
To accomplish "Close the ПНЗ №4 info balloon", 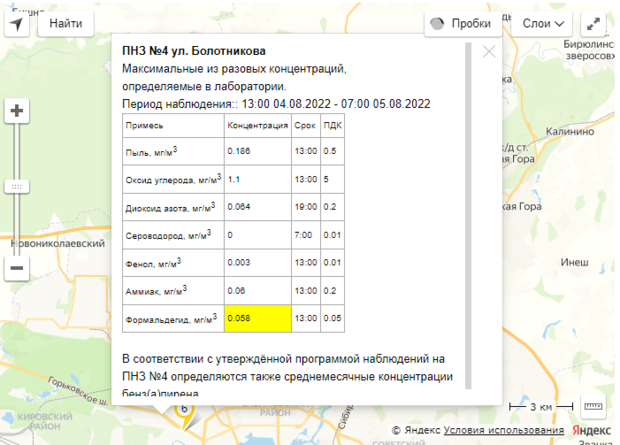I will (489, 52).
